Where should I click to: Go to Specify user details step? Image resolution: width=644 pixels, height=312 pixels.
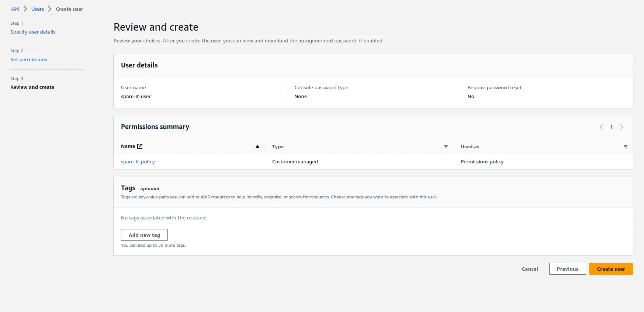point(33,32)
